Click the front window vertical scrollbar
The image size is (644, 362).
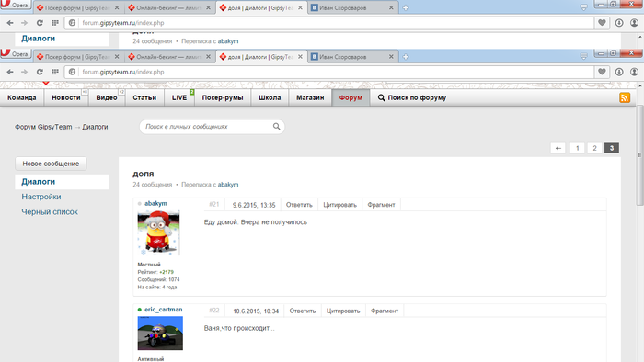click(640, 156)
